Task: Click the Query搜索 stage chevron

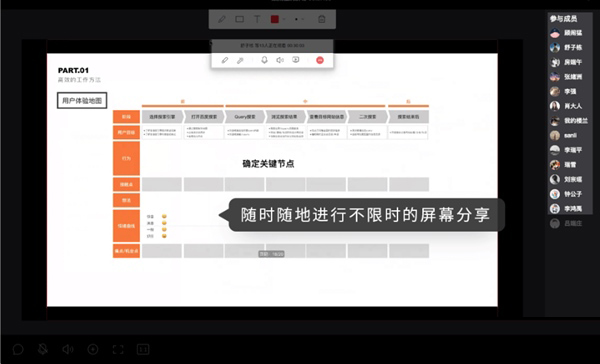Action: (245, 117)
